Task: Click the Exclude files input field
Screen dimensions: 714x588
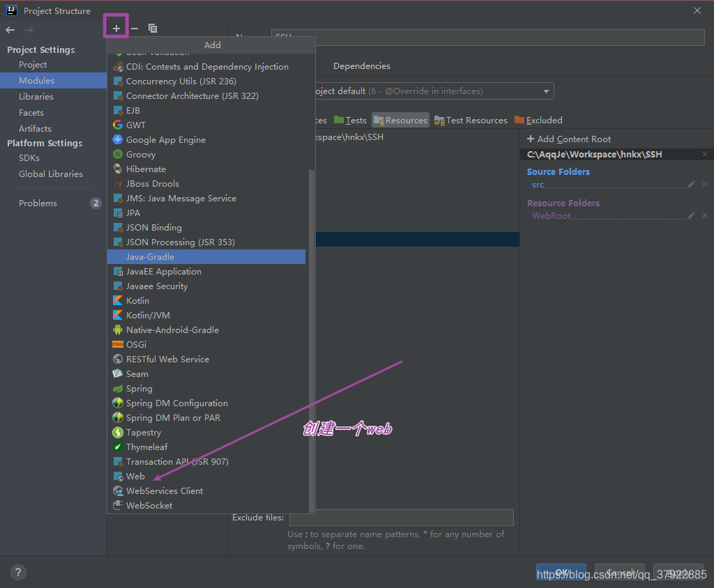Action: [402, 518]
